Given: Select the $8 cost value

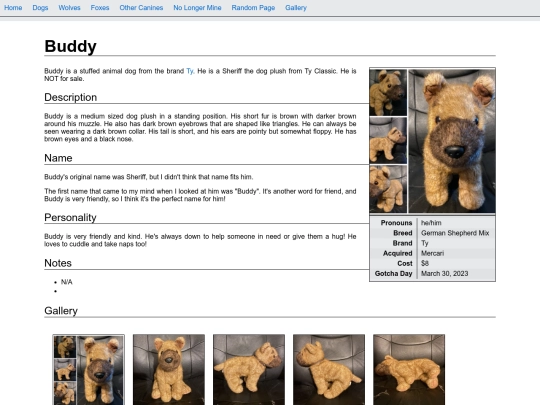Looking at the screenshot, I should [425, 263].
